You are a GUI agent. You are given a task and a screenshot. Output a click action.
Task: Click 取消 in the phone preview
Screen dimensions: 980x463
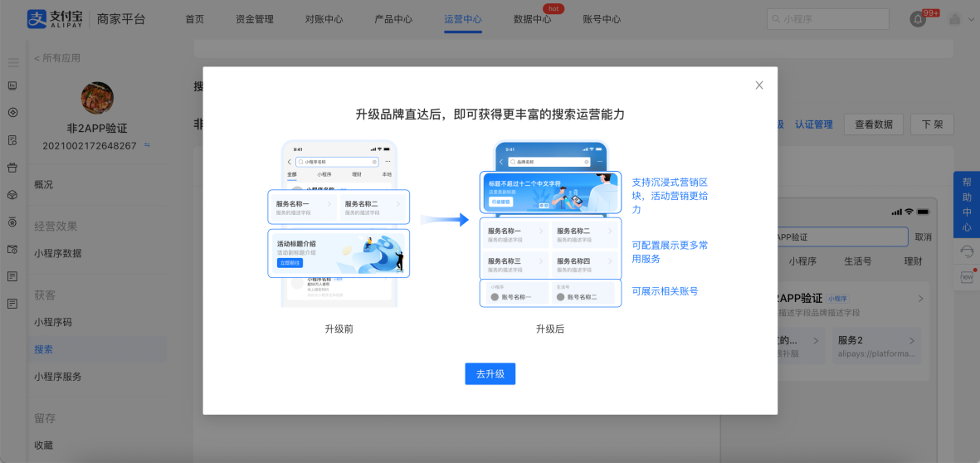pyautogui.click(x=923, y=237)
